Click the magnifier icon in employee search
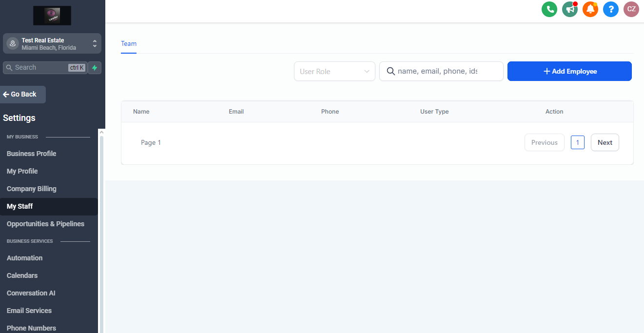644x333 pixels. (390, 71)
